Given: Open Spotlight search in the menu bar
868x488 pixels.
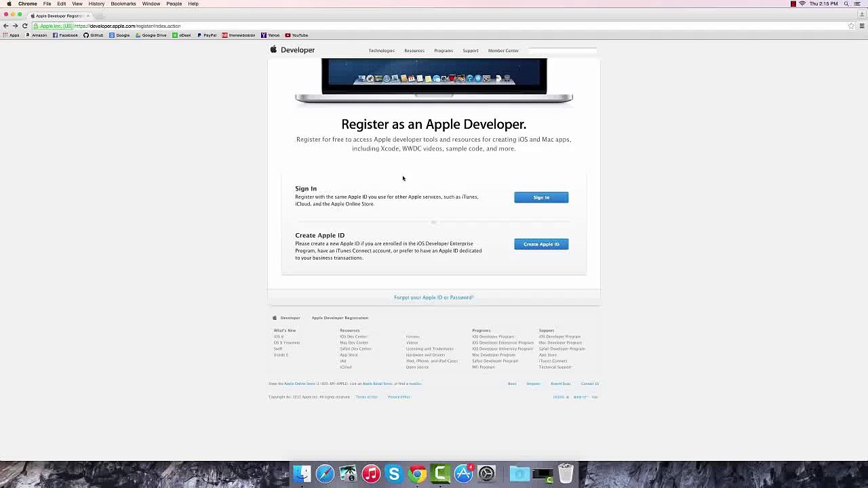Looking at the screenshot, I should pos(846,4).
